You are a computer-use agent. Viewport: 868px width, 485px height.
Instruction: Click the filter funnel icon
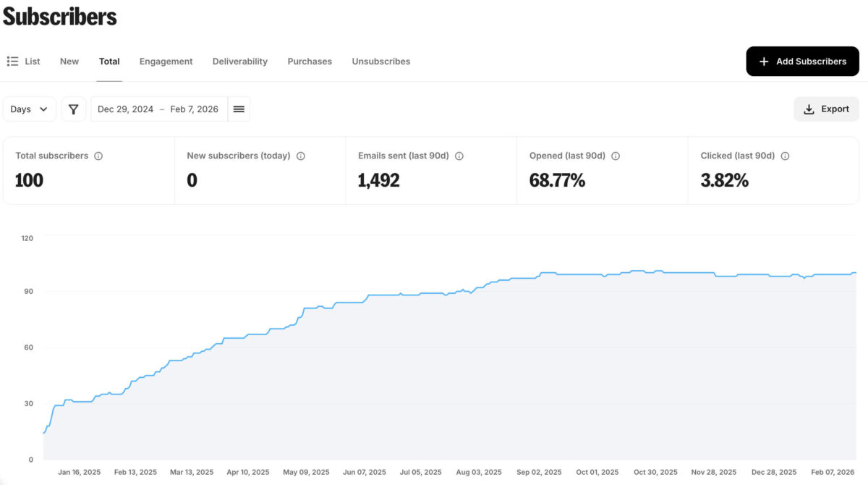click(x=73, y=109)
